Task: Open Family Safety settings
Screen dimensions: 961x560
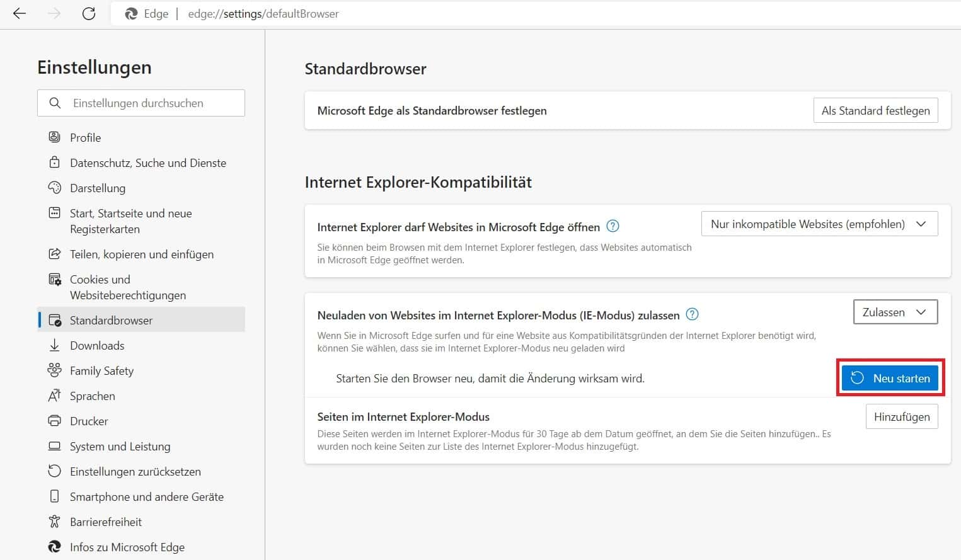Action: [x=101, y=370]
